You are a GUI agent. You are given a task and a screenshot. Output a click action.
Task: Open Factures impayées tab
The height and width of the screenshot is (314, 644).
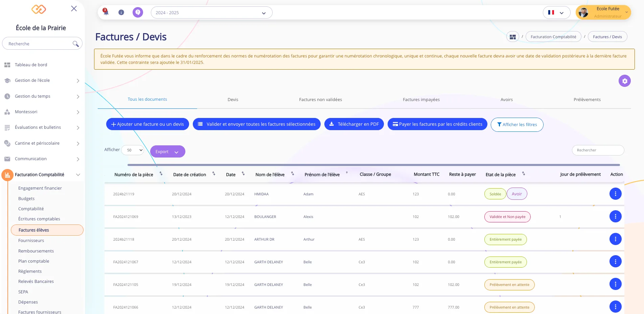(421, 100)
